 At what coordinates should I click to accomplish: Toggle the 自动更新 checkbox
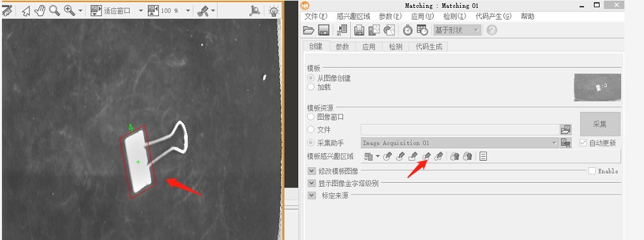[x=583, y=143]
